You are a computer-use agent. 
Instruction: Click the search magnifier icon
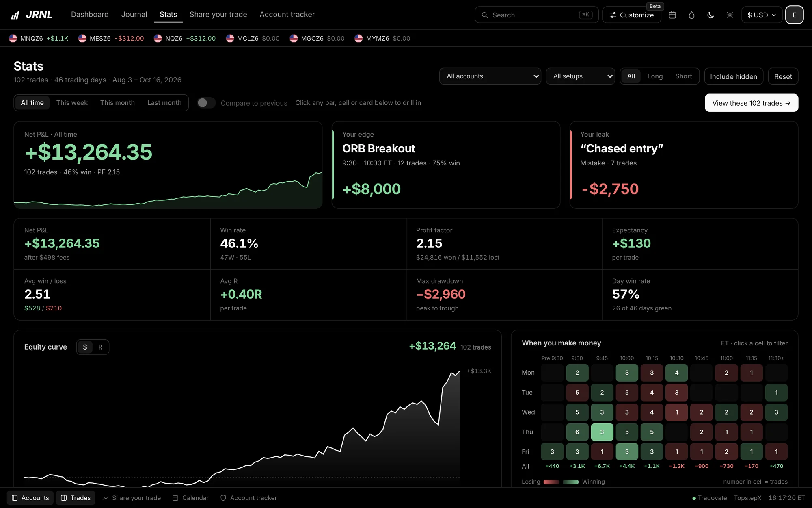[x=485, y=15]
